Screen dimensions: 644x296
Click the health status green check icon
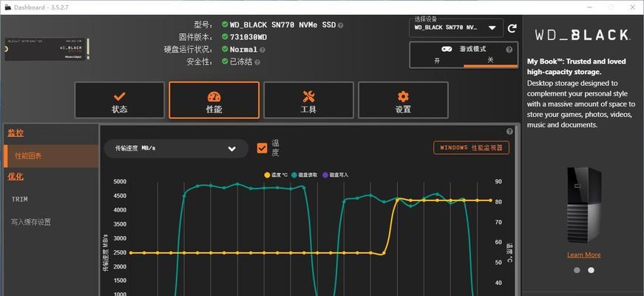point(225,49)
